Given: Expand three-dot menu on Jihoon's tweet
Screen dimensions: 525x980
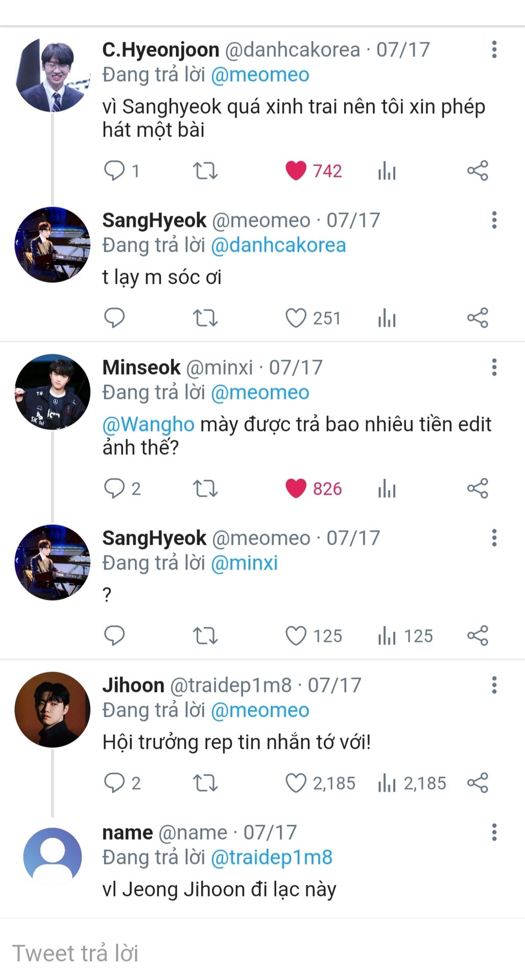Looking at the screenshot, I should (x=494, y=685).
